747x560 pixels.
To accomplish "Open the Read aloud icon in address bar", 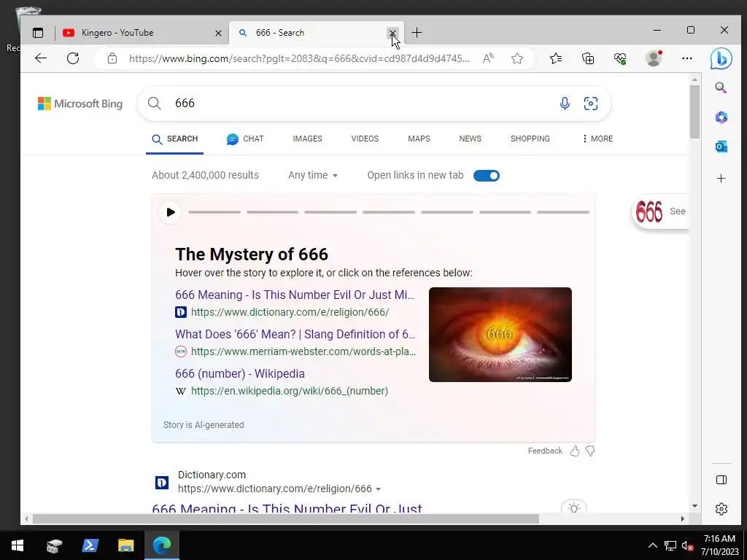I will 488,58.
